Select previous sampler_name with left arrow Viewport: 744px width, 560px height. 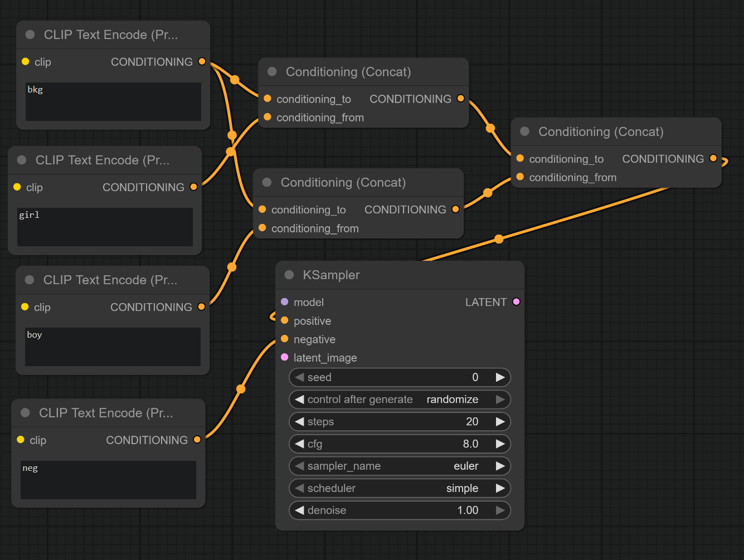point(300,466)
